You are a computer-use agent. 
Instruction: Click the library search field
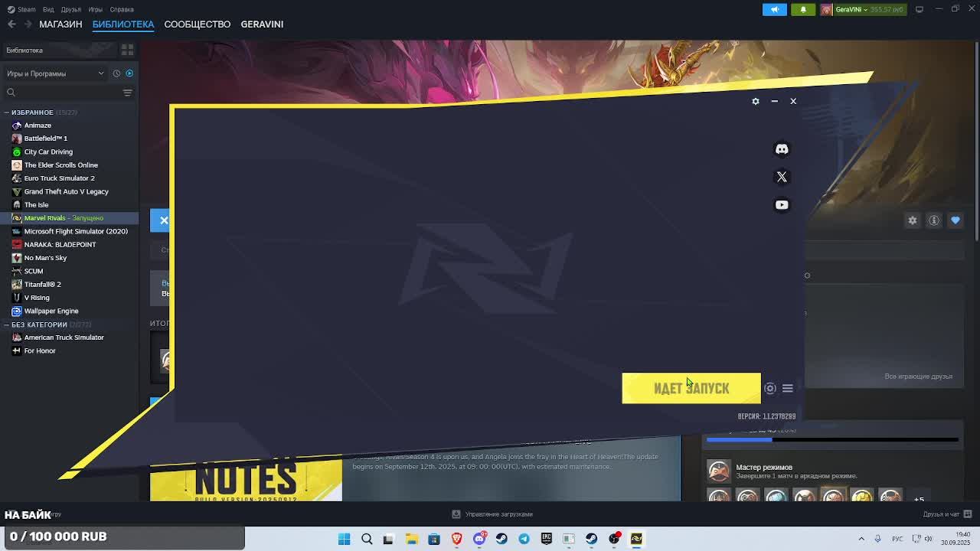click(x=63, y=93)
